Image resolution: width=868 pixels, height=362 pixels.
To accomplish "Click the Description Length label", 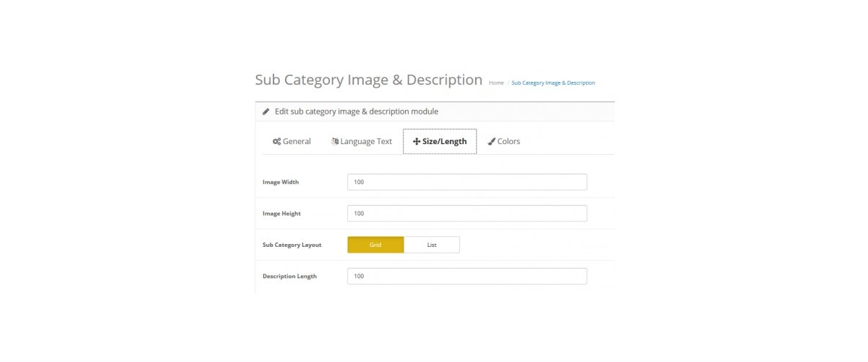I will (x=289, y=277).
